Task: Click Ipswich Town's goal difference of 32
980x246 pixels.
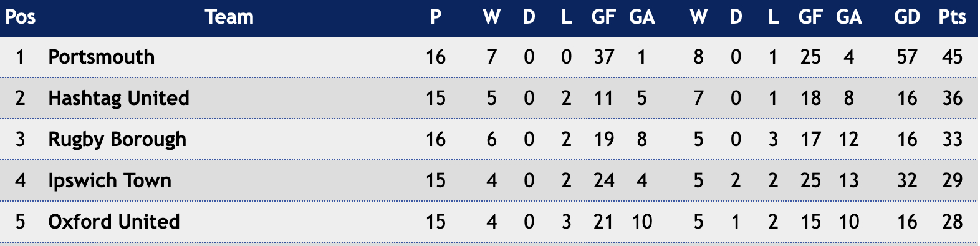Action: point(907,180)
